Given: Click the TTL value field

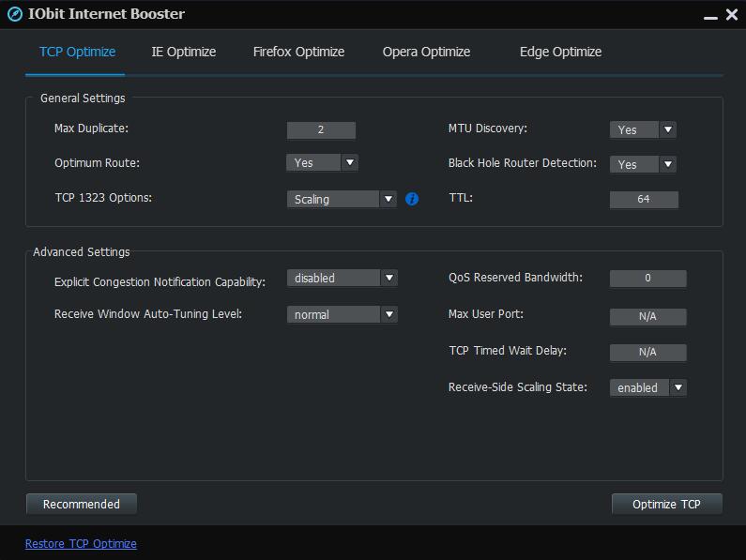Looking at the screenshot, I should coord(644,200).
